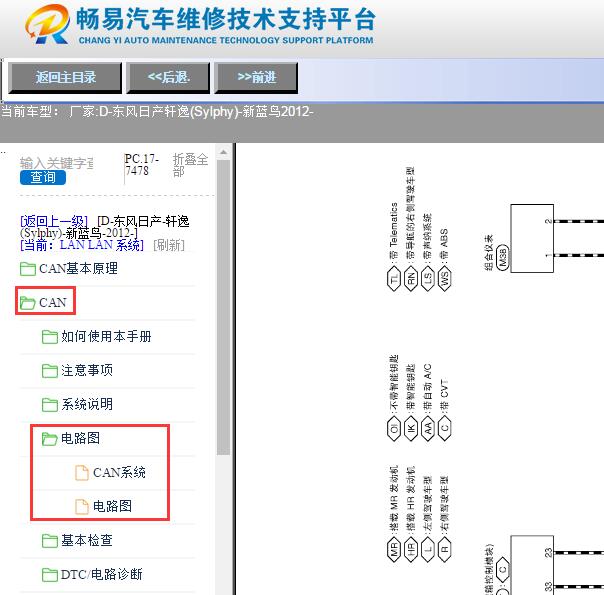Open the CAN系统 document entry
The image size is (604, 595).
(119, 473)
